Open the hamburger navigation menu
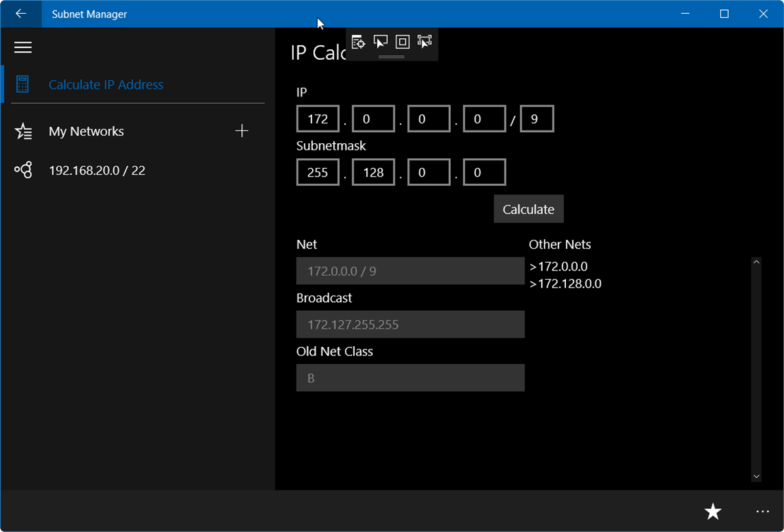This screenshot has height=532, width=784. click(23, 47)
